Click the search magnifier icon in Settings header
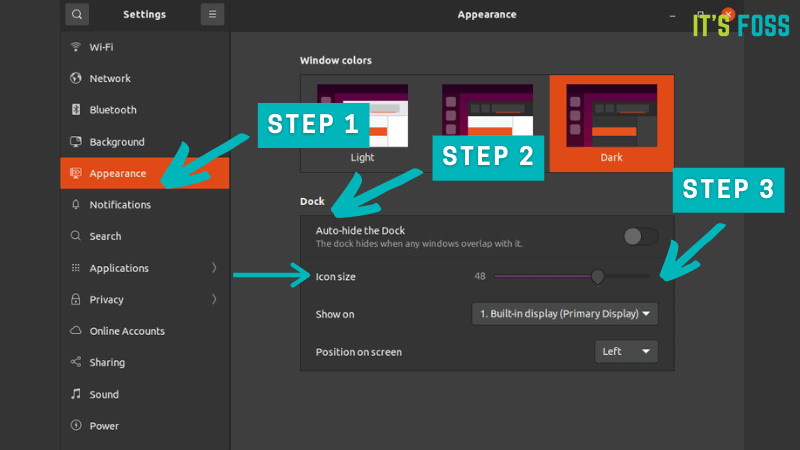Screen dimensions: 800x450 click(78, 14)
